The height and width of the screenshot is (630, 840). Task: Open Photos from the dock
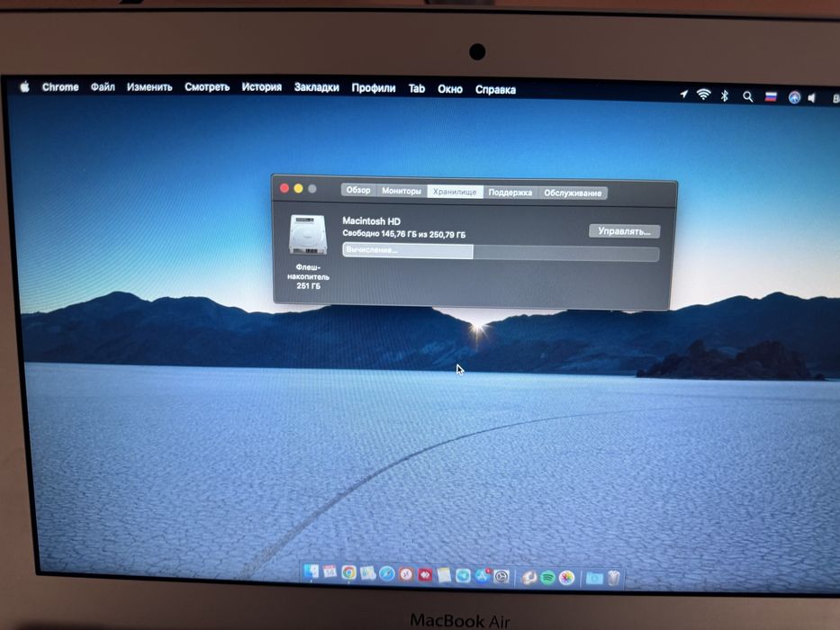coord(567,578)
